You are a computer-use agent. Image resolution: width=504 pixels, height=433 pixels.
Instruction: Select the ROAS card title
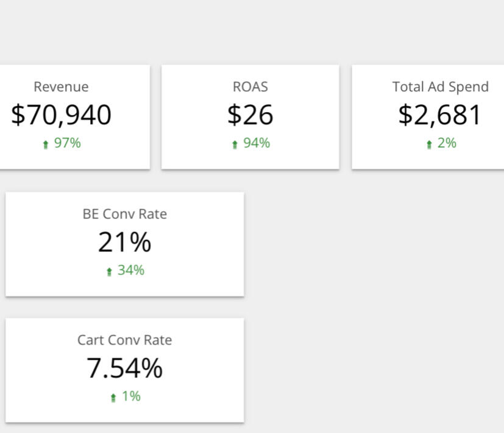pyautogui.click(x=250, y=86)
